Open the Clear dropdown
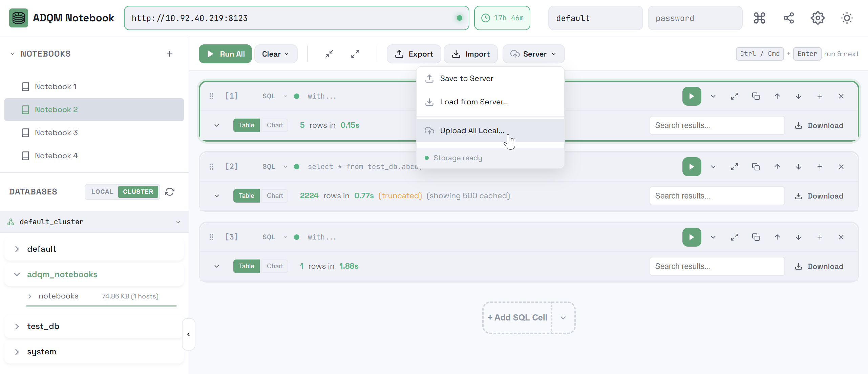 [276, 54]
